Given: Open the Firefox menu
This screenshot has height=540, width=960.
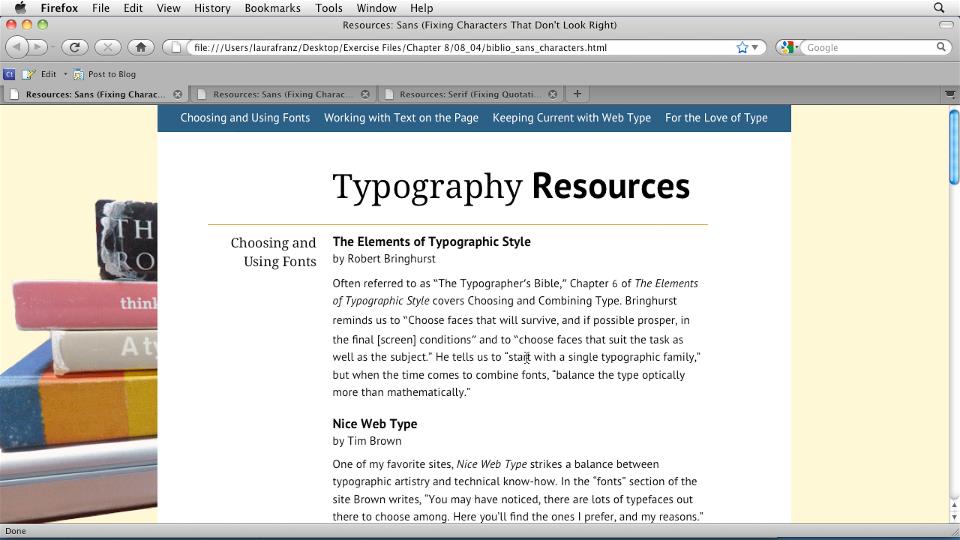Looking at the screenshot, I should tap(59, 8).
